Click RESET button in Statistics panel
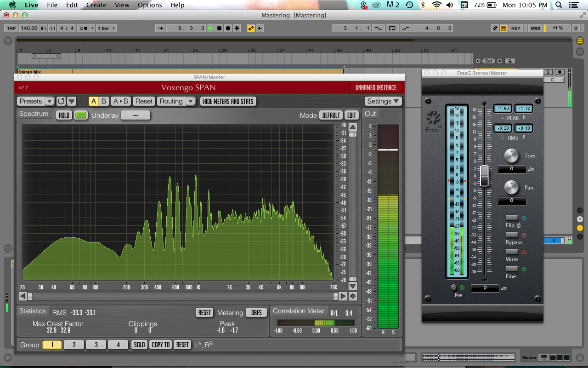Image resolution: width=588 pixels, height=368 pixels. [x=204, y=312]
